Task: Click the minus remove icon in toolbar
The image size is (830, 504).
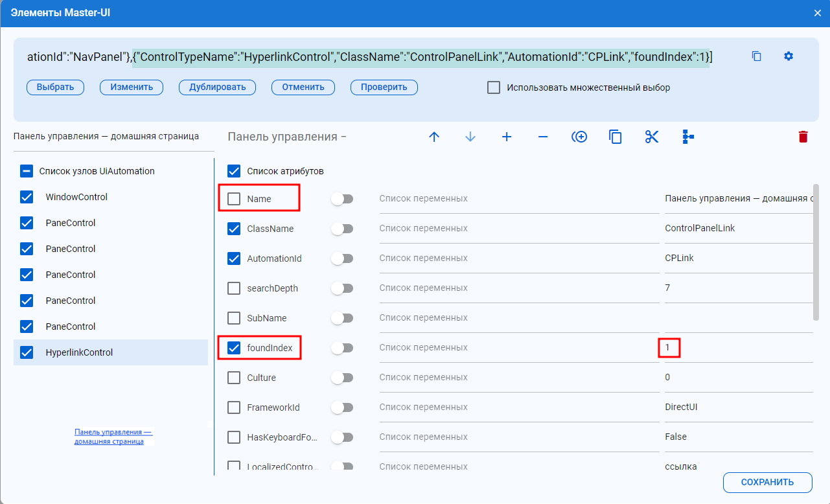Action: [x=543, y=137]
